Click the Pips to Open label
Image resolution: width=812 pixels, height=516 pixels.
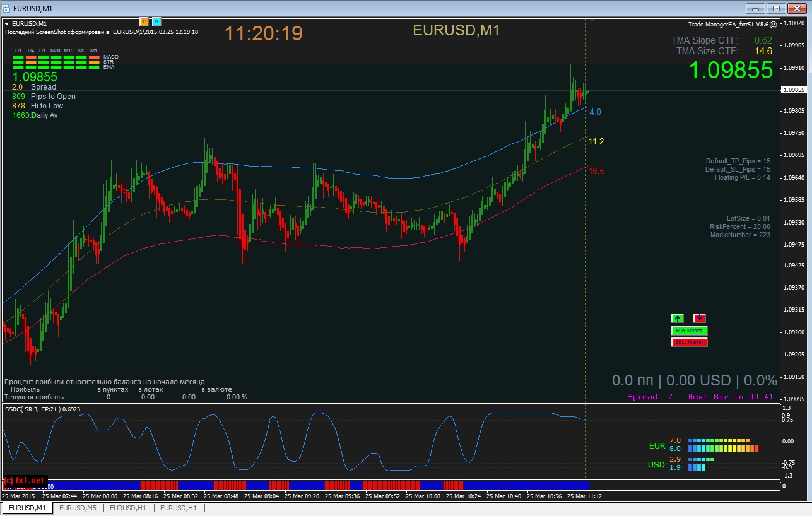point(53,97)
